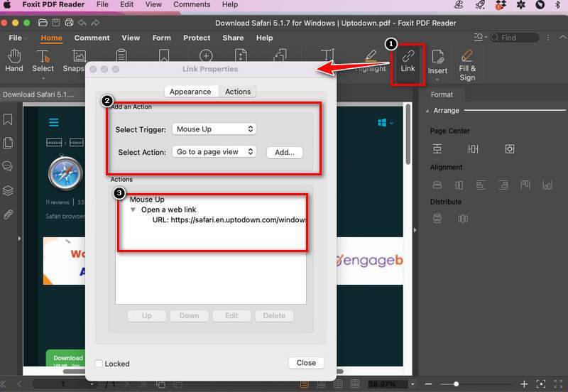Open the Bookmarks side panel
The height and width of the screenshot is (392, 568).
point(8,119)
